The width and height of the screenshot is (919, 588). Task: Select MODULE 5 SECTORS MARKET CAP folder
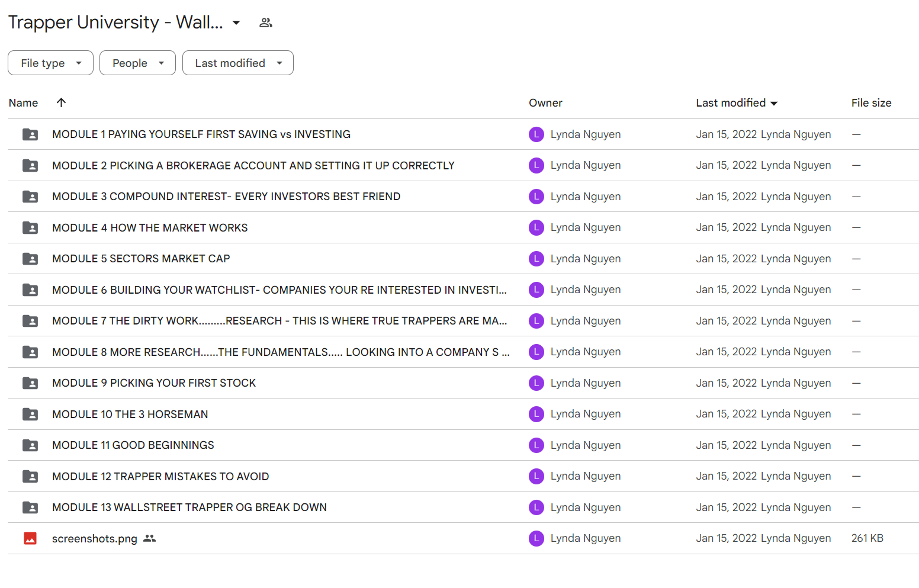point(141,259)
